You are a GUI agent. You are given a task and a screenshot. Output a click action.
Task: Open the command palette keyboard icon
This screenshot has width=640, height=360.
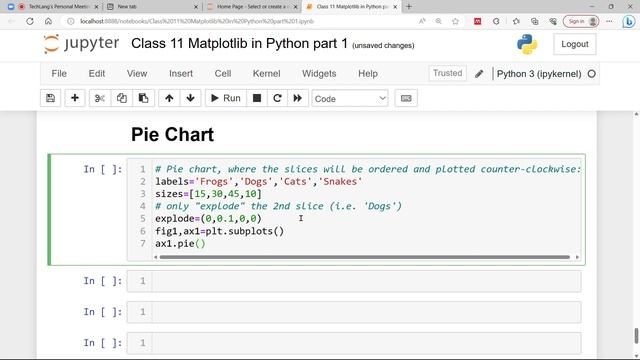point(406,98)
